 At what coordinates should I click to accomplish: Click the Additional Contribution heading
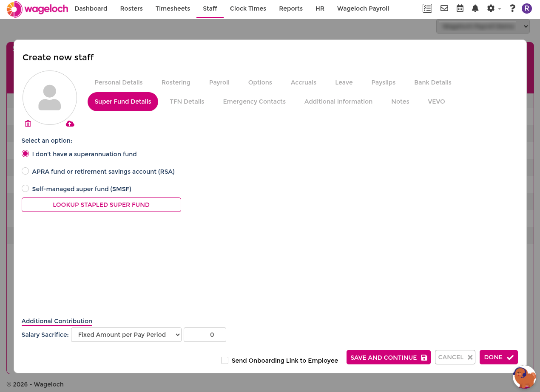(57, 321)
